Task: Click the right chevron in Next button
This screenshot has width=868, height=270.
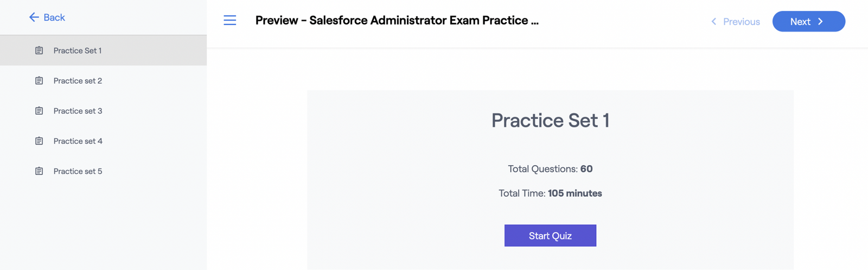Action: (x=821, y=22)
